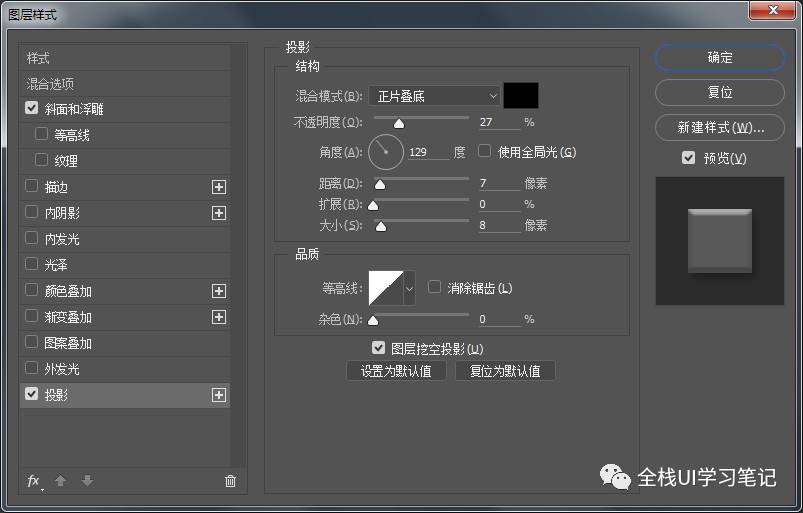Screen dimensions: 803x513
Task: Add another 渐变叠加 effect with plus icon
Action: (x=219, y=317)
